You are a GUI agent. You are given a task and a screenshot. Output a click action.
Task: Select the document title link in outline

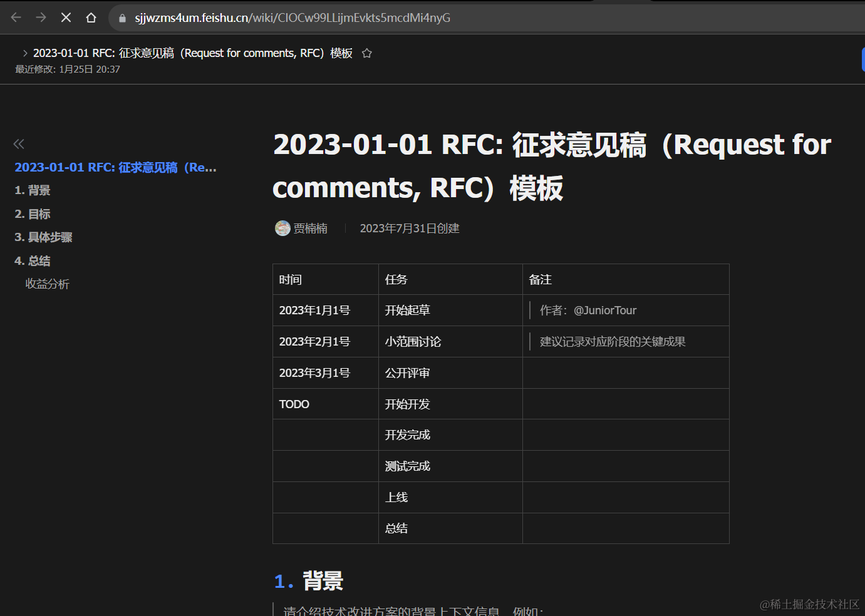tap(115, 167)
